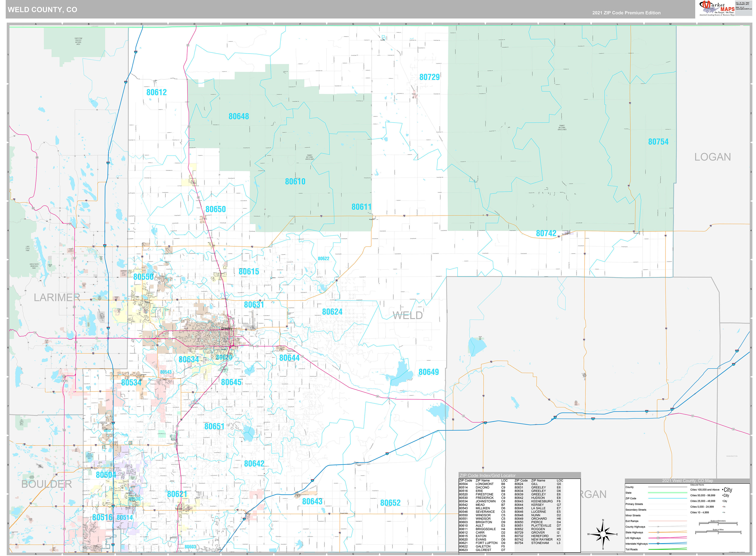Click the LARIMER county label
Image resolution: width=756 pixels, height=556 pixels.
tap(57, 297)
